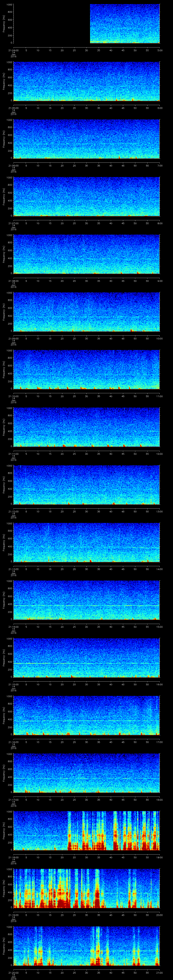
Task: Click the '18:00' end label
Action: pos(160,800)
